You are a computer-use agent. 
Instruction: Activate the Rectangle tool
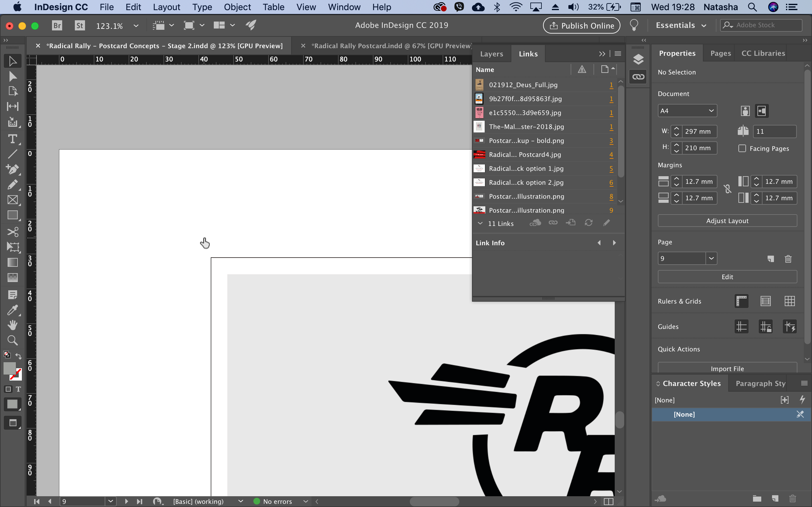coord(13,215)
